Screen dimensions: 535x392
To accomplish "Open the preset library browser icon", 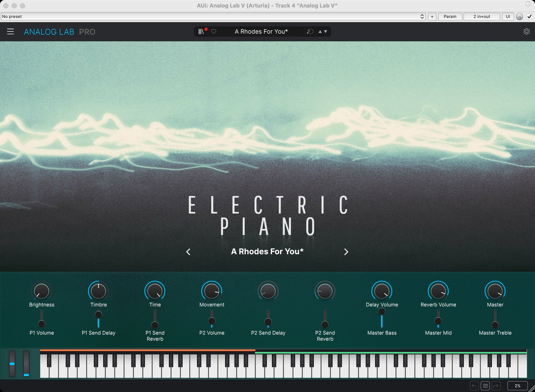I will point(201,32).
